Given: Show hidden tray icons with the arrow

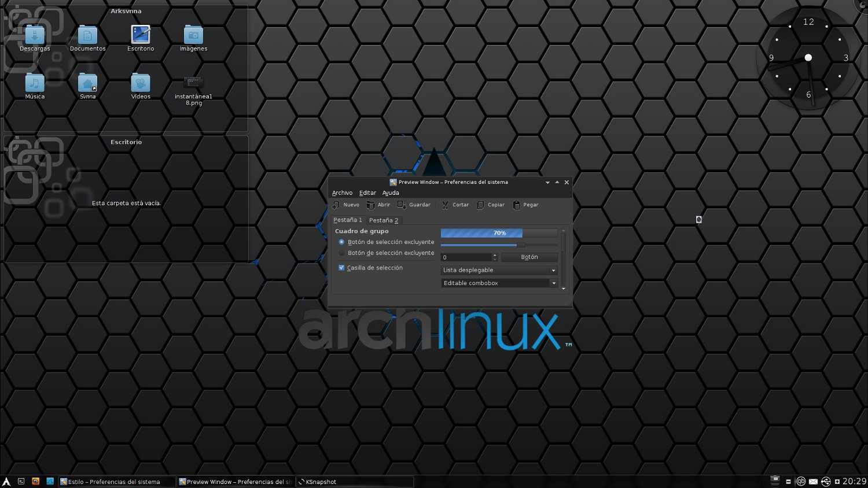Looking at the screenshot, I should coord(837,482).
